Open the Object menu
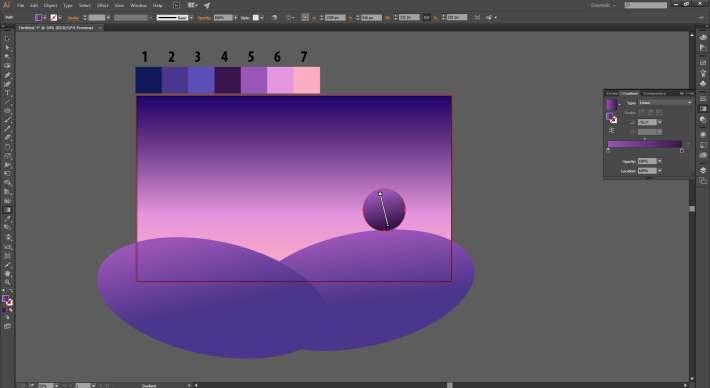 [50, 5]
